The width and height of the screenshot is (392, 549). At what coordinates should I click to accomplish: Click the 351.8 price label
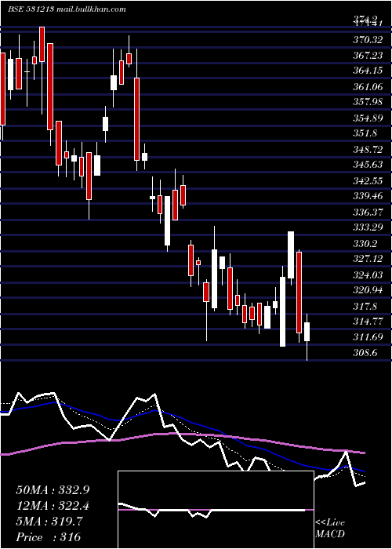(x=365, y=133)
